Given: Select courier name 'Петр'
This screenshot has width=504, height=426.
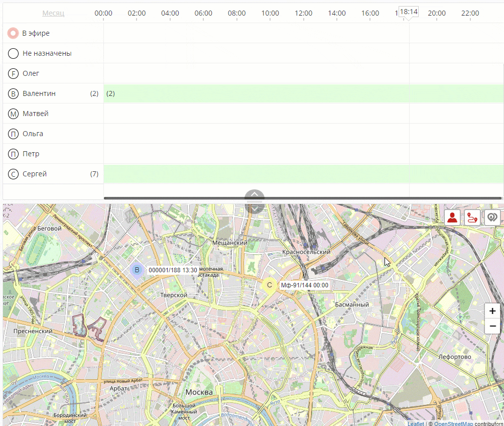Looking at the screenshot, I should [31, 154].
